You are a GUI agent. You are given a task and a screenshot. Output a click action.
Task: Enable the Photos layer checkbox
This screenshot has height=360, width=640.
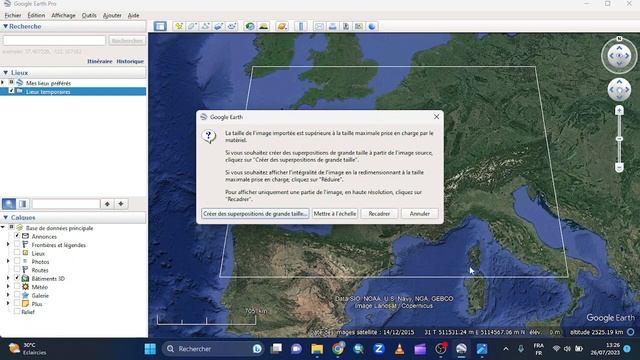[x=17, y=261]
